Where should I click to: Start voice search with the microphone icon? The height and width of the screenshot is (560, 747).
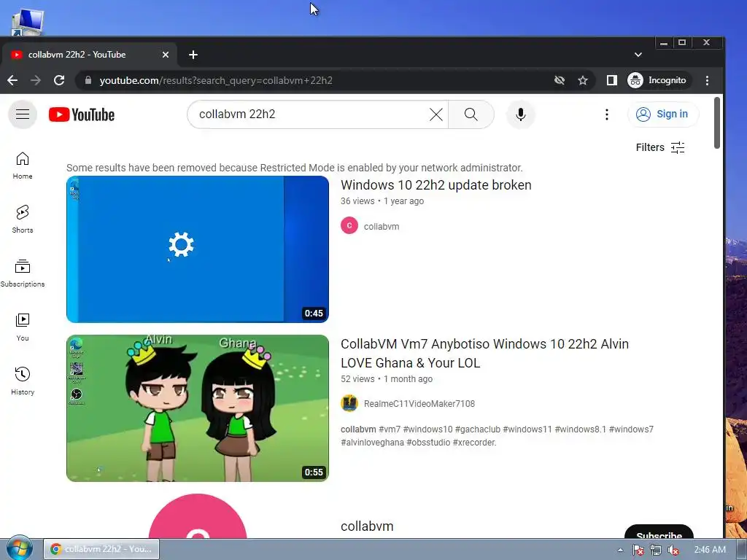coord(521,114)
